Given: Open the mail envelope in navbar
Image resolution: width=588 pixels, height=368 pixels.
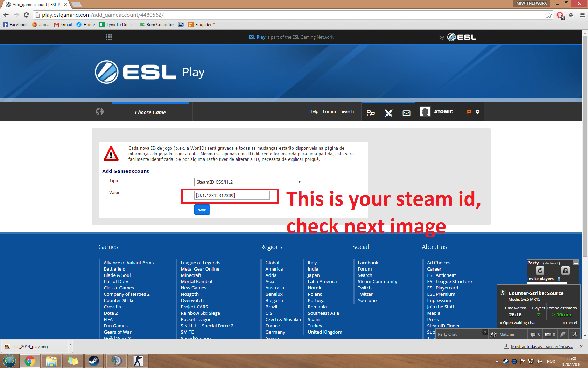Looking at the screenshot, I should [406, 113].
